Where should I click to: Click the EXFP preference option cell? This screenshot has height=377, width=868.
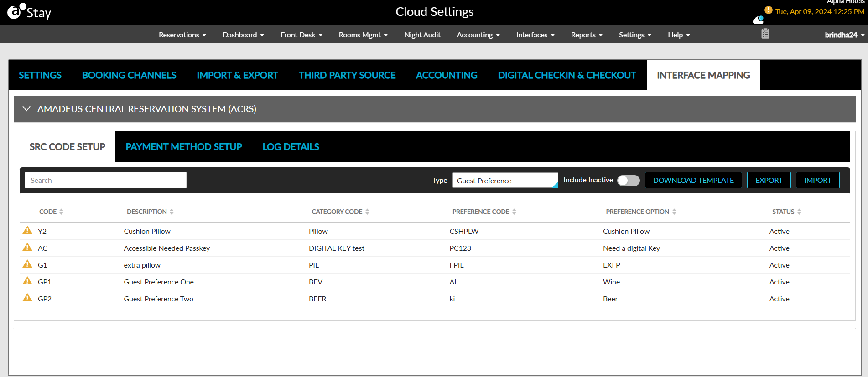click(612, 265)
